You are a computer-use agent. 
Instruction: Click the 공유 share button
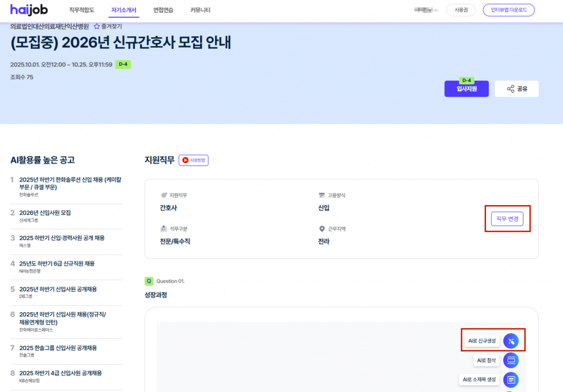(516, 89)
